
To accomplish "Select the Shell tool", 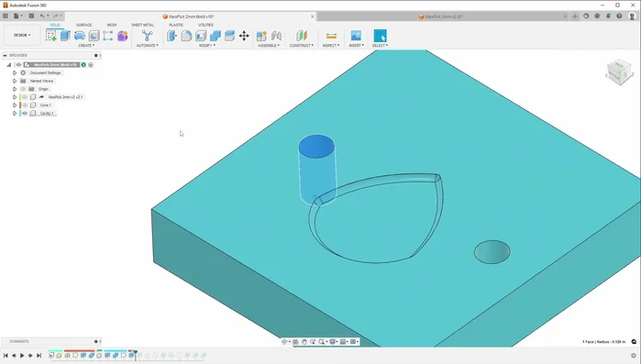I will pyautogui.click(x=201, y=36).
